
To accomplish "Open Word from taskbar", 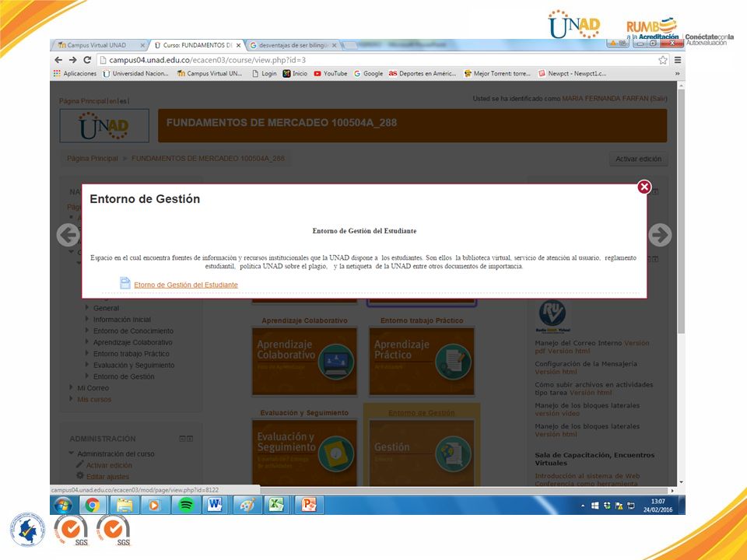I will (216, 506).
